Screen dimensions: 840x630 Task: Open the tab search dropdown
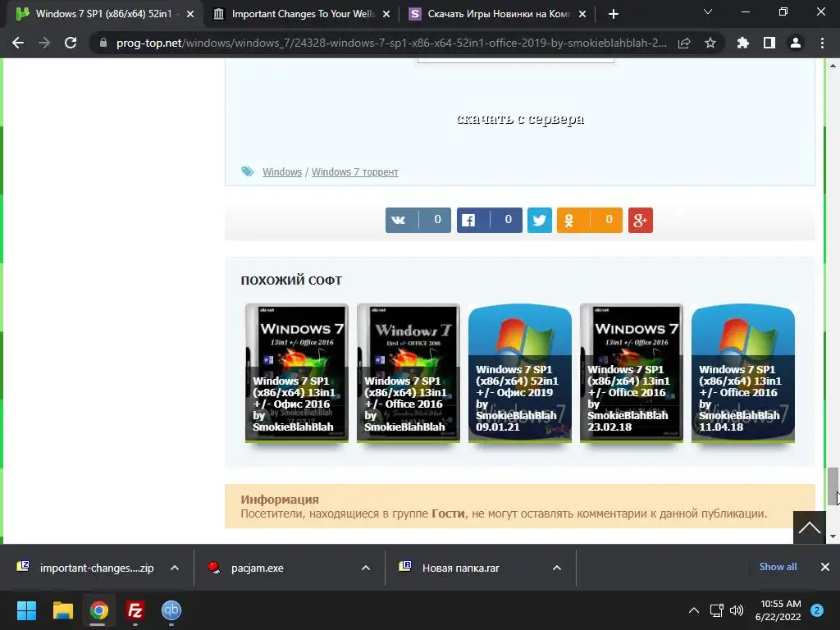708,11
